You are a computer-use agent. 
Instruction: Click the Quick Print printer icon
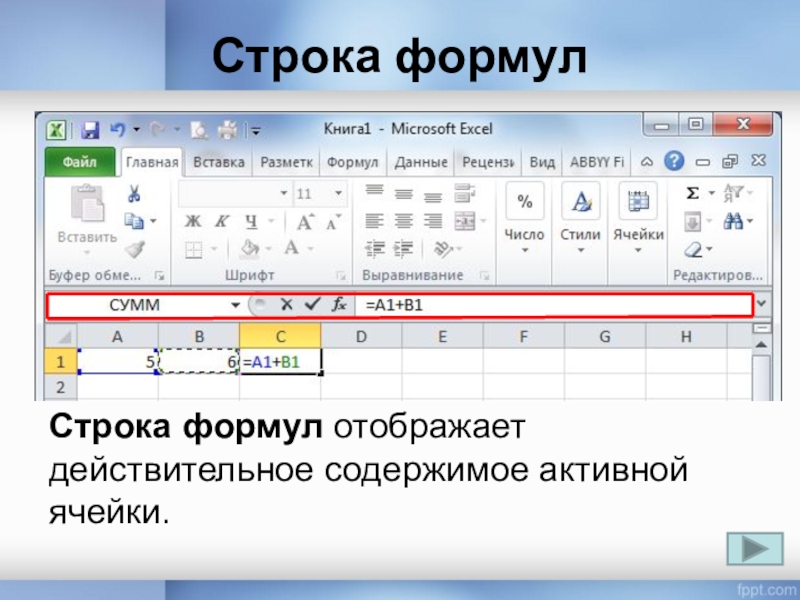click(227, 130)
